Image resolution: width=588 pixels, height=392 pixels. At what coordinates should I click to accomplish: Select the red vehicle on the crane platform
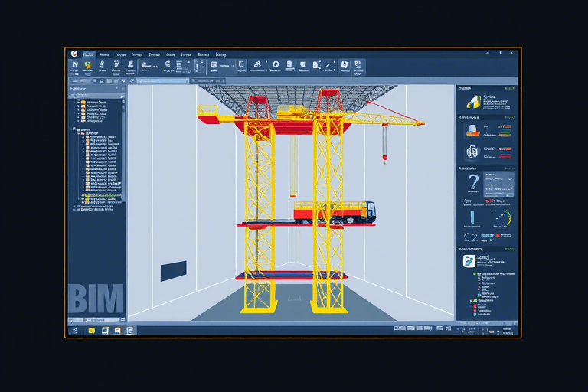[x=334, y=210]
